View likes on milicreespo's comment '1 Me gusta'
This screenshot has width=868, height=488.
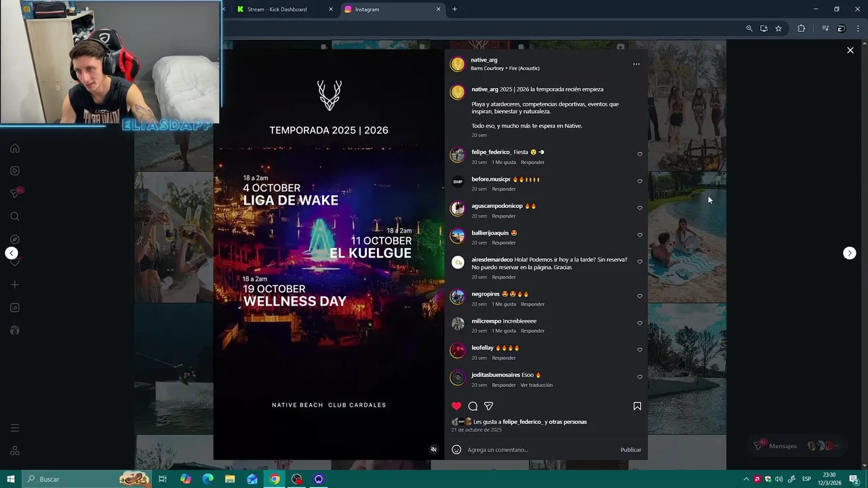coord(504,331)
